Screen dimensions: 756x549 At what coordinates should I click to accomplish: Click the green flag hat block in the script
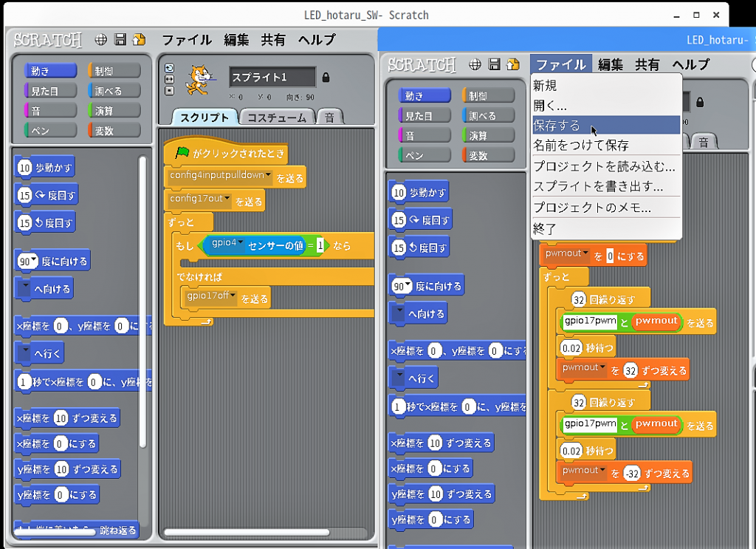(226, 154)
